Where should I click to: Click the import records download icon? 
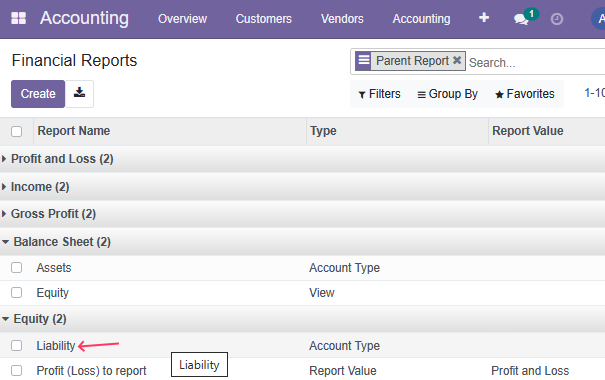[x=79, y=93]
